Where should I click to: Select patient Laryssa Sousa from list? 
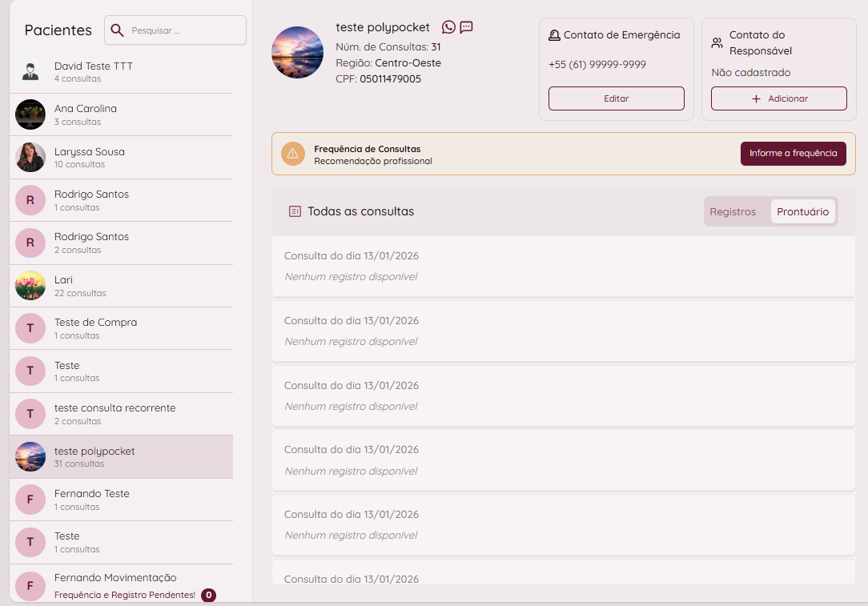click(x=90, y=157)
